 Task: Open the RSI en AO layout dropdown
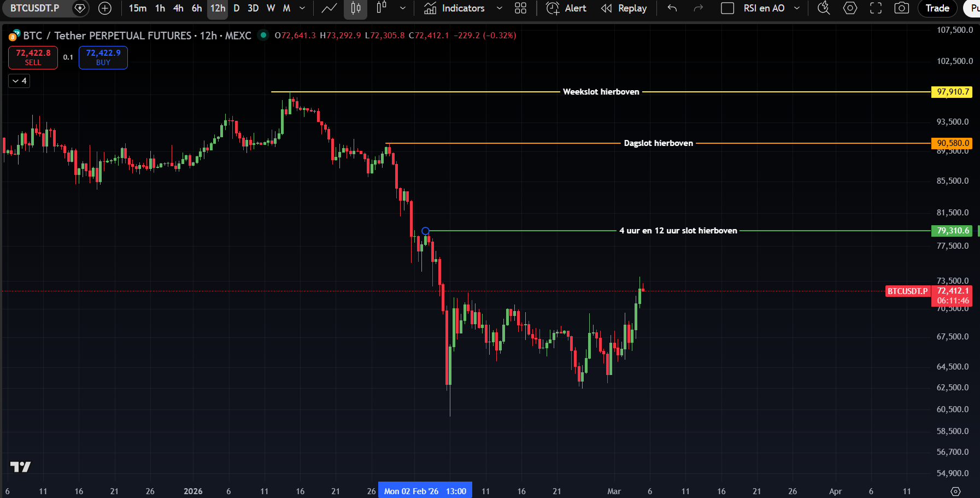click(797, 8)
